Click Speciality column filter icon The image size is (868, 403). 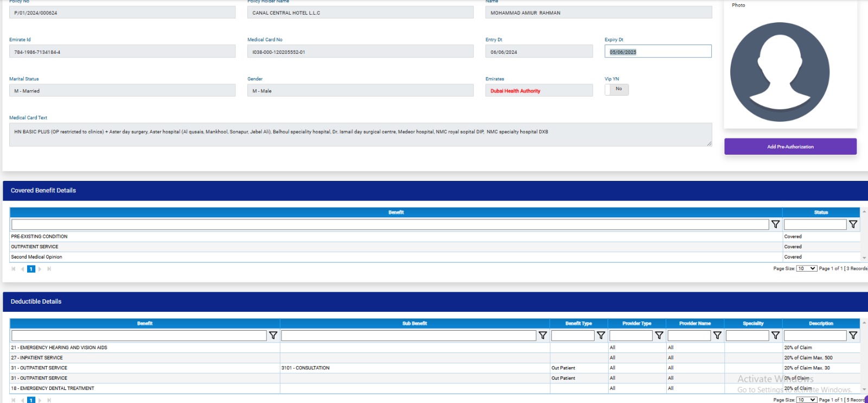click(x=775, y=336)
